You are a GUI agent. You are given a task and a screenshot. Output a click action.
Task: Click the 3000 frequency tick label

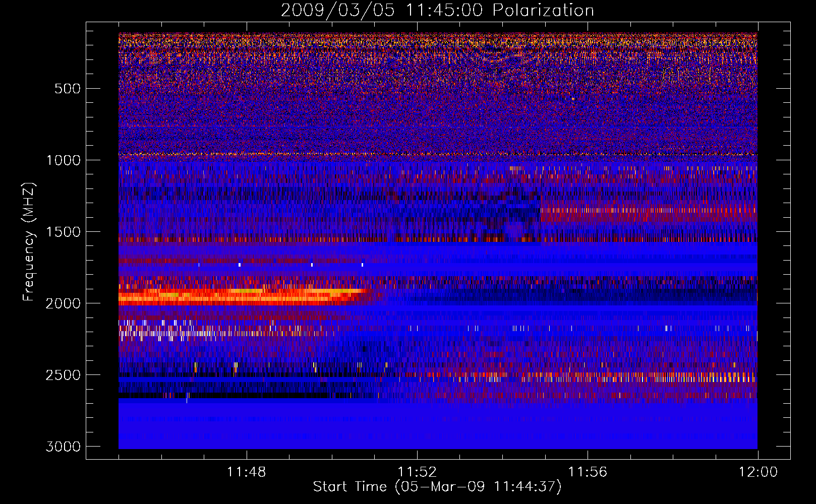tap(64, 447)
